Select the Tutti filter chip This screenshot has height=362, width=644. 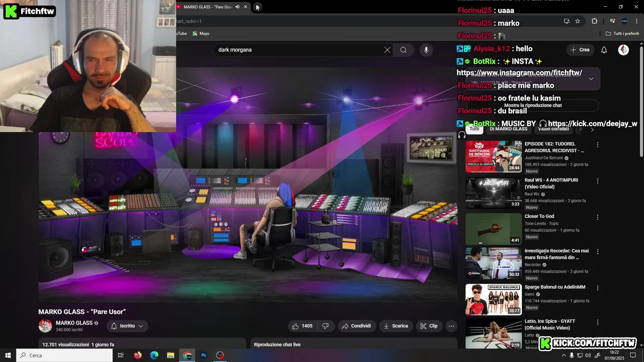(x=474, y=129)
